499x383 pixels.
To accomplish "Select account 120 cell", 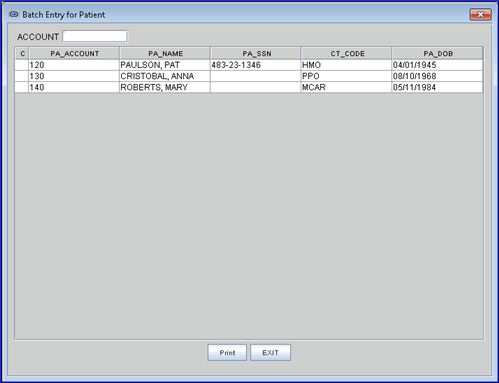I will pyautogui.click(x=74, y=65).
